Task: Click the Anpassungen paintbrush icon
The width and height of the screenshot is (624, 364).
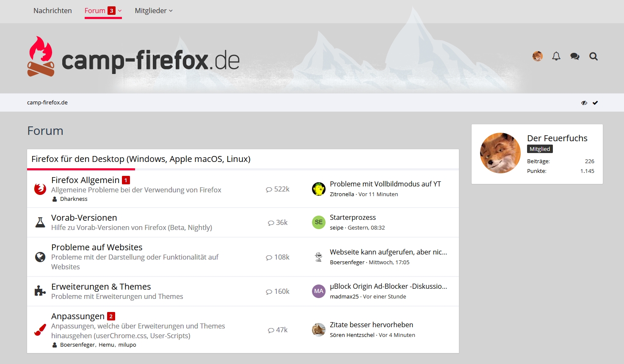Action: pyautogui.click(x=40, y=330)
